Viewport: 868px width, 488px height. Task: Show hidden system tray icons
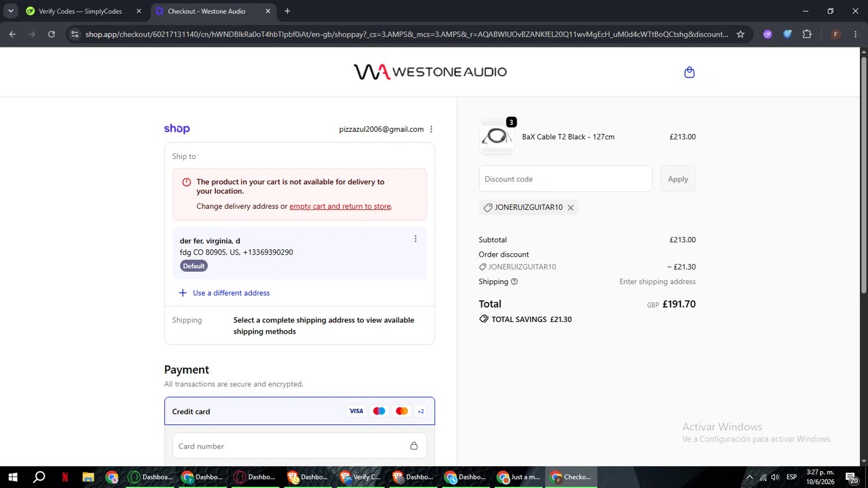[749, 477]
